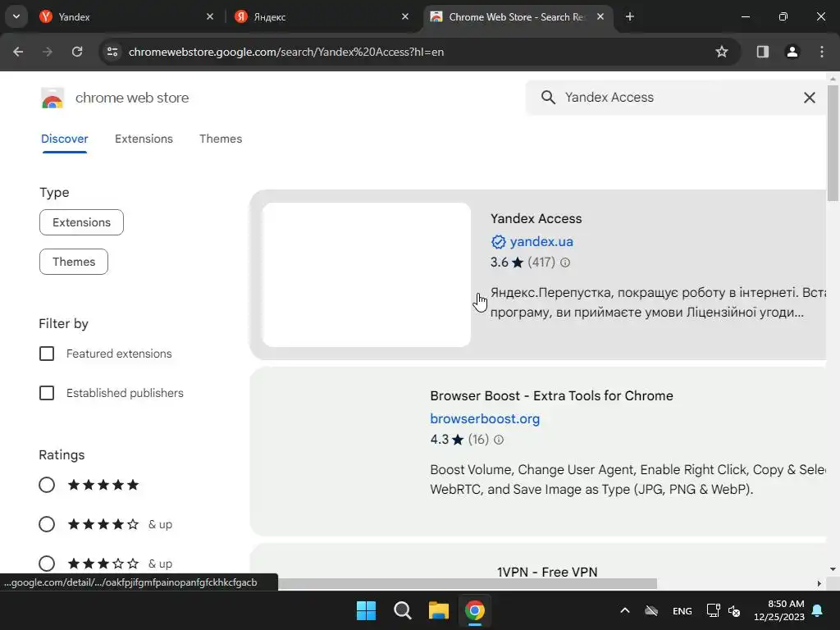Click the OneDrive cloud tray icon
This screenshot has width=840, height=630.
click(x=651, y=610)
